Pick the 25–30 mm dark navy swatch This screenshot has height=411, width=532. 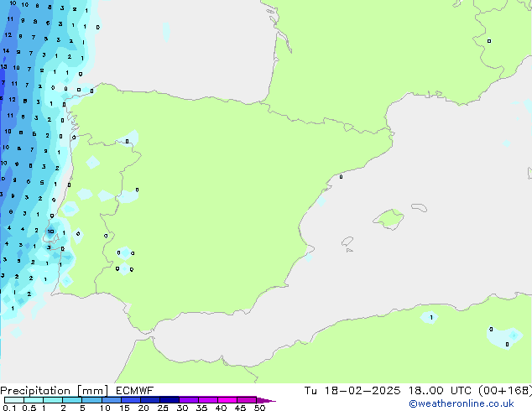tap(169, 400)
